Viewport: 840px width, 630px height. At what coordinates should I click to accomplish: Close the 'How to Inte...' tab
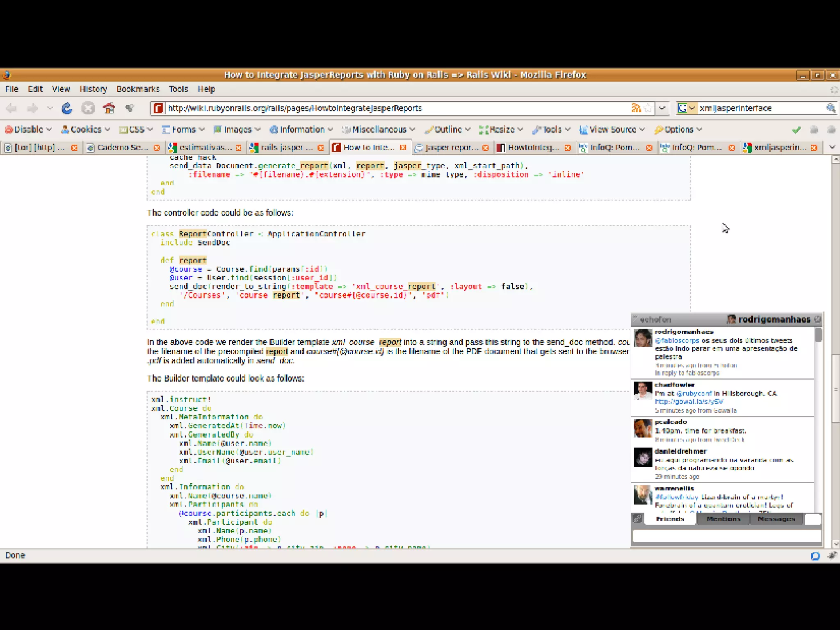(x=403, y=147)
